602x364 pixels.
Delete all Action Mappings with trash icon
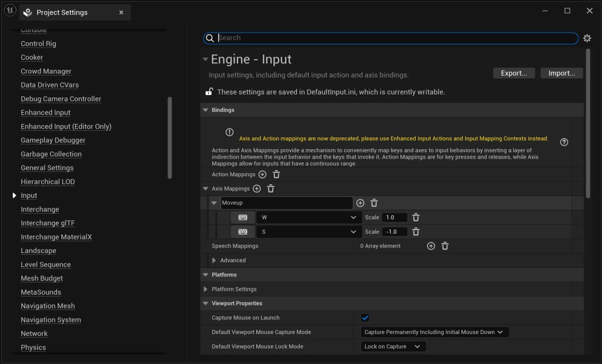coord(276,174)
